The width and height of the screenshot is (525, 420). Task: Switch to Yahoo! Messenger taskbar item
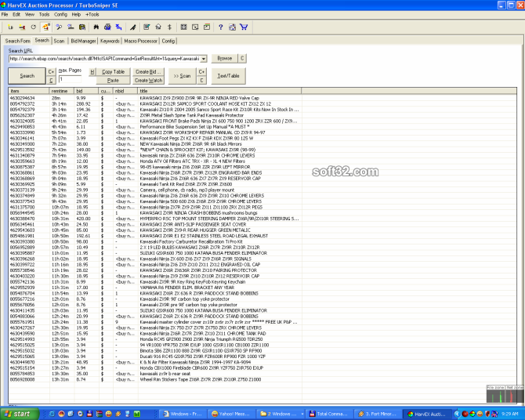(x=233, y=414)
